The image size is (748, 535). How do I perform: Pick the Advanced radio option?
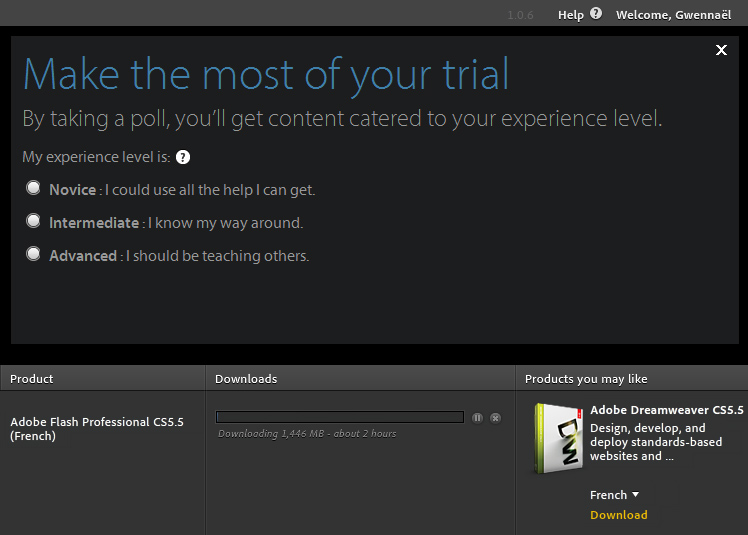click(34, 255)
